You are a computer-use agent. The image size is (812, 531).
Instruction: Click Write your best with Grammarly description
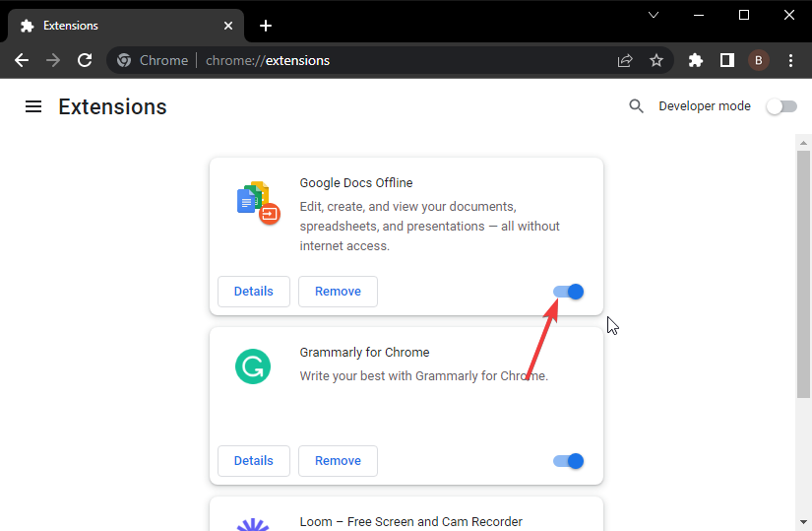423,376
